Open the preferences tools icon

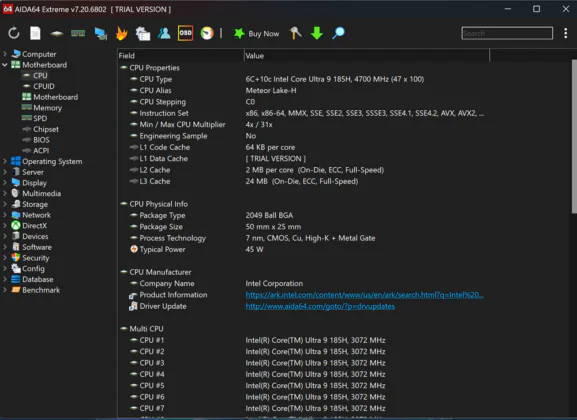[295, 33]
